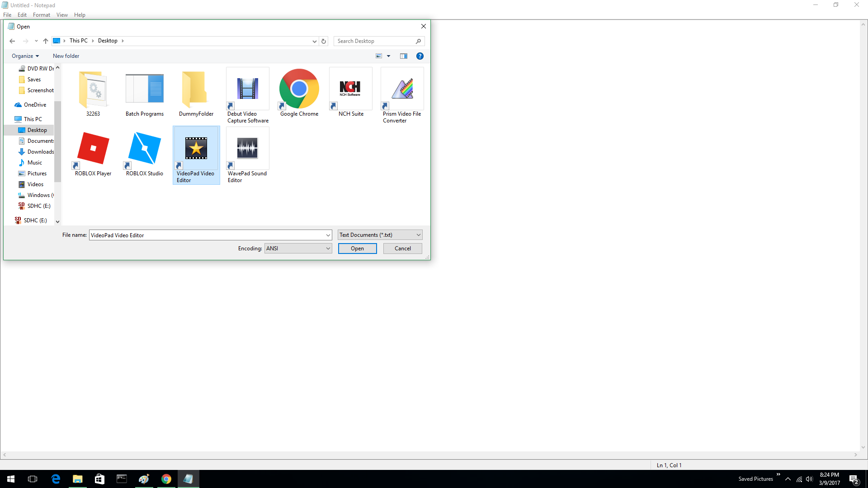
Task: Select the Debut Video Capture Software icon
Action: [x=247, y=89]
